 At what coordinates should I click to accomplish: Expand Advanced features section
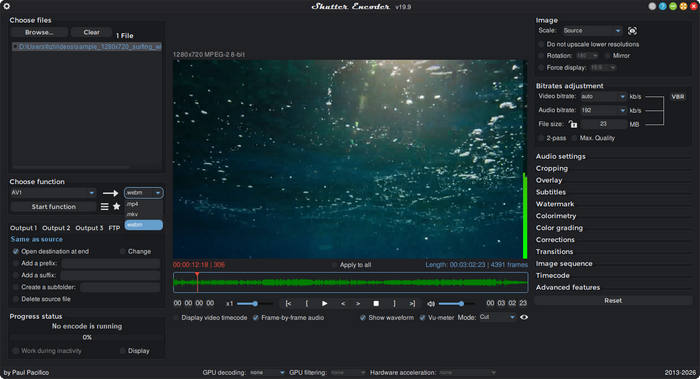568,287
